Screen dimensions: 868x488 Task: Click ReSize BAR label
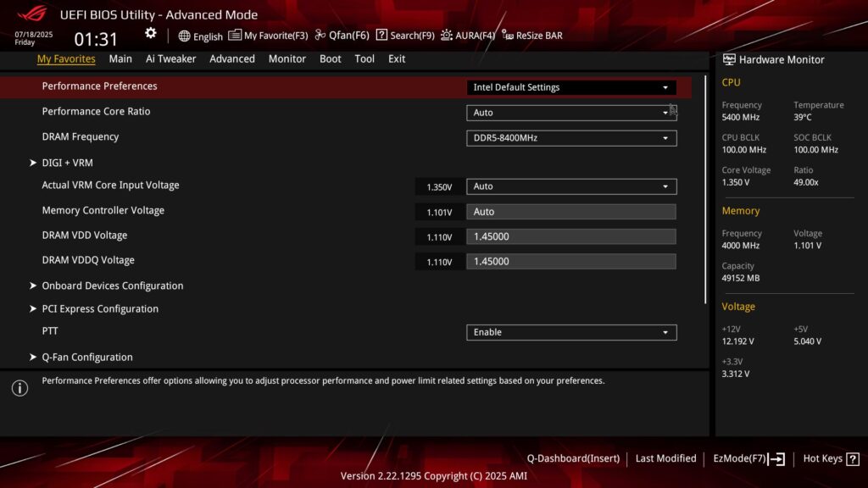pos(539,36)
